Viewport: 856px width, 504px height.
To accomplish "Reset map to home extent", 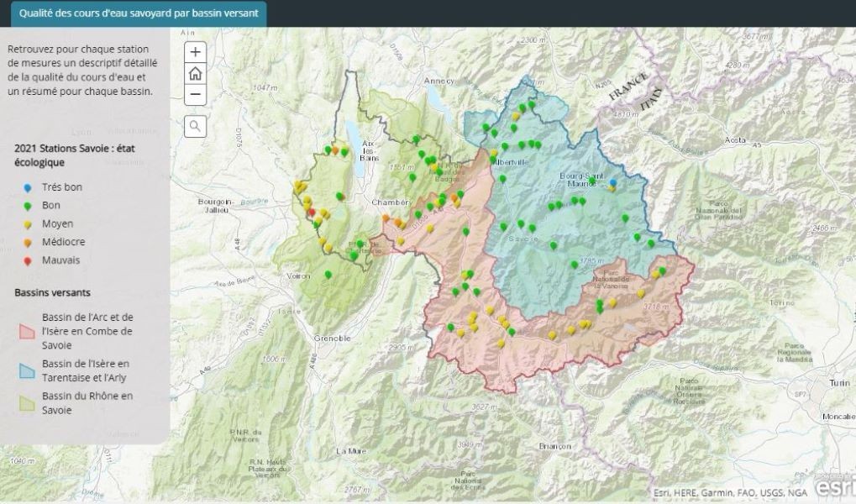I will pyautogui.click(x=196, y=73).
